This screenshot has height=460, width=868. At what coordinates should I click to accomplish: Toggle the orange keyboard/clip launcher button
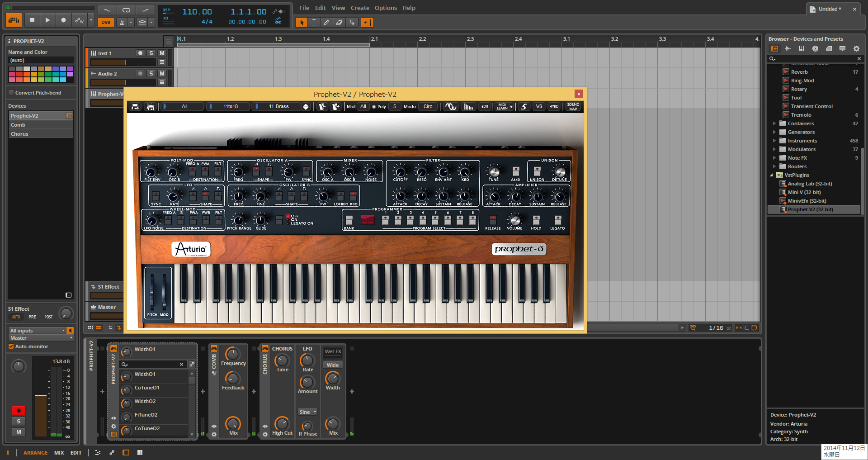14,20
